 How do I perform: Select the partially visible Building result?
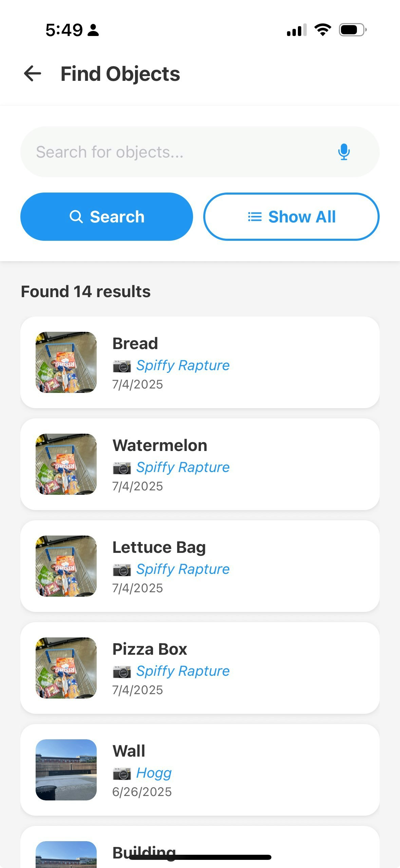point(200,847)
